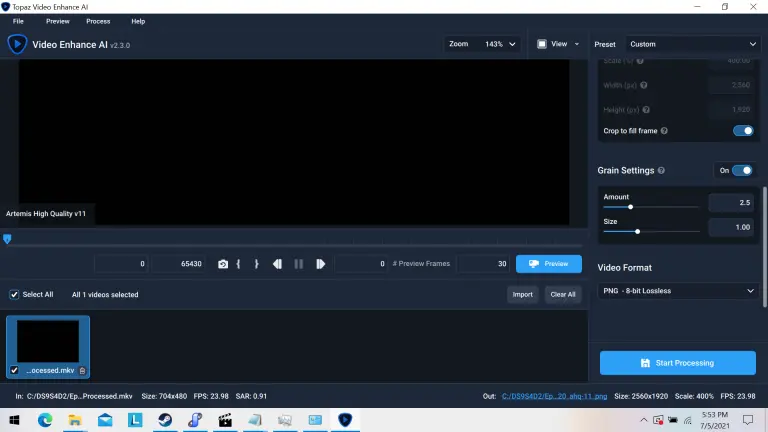Click lock icon on the video thumbnail
This screenshot has width=768, height=432.
pos(82,371)
